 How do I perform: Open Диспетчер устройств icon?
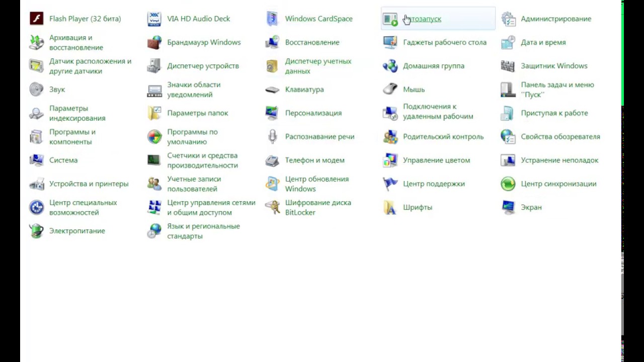(154, 66)
